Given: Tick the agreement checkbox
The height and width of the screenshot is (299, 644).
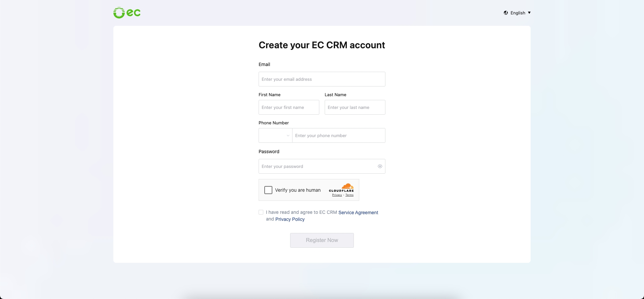Looking at the screenshot, I should click(x=261, y=212).
